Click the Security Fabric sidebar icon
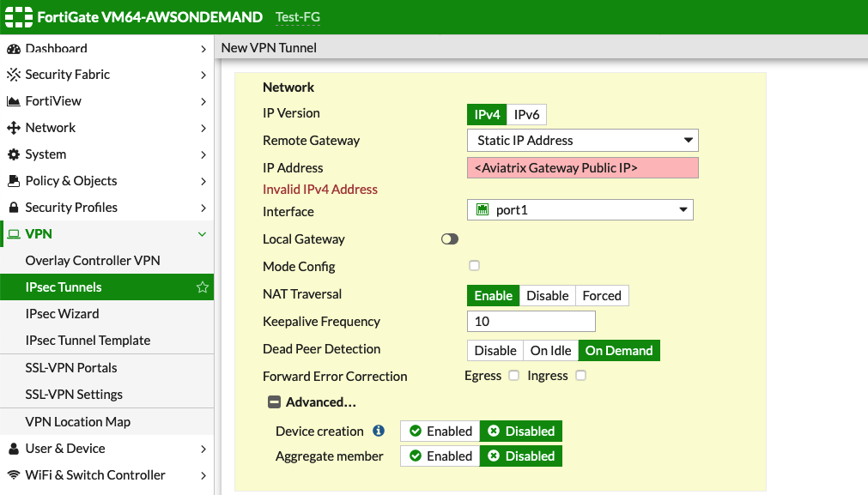Viewport: 868px width, 495px height. click(13, 75)
